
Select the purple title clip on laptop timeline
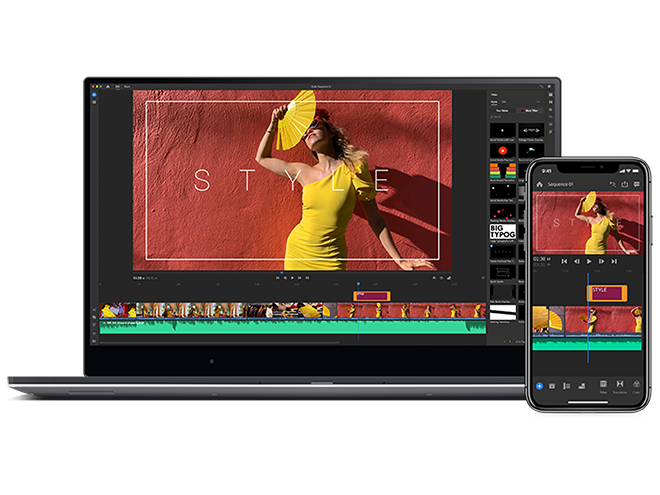[372, 296]
